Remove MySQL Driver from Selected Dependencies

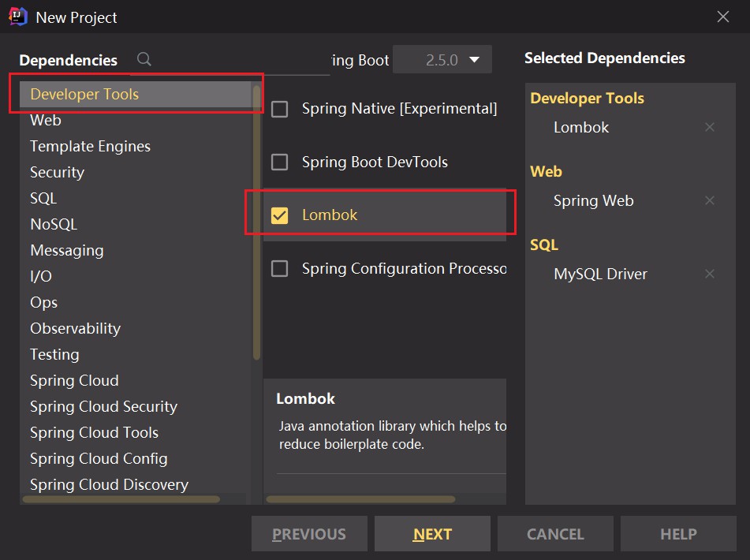point(710,274)
